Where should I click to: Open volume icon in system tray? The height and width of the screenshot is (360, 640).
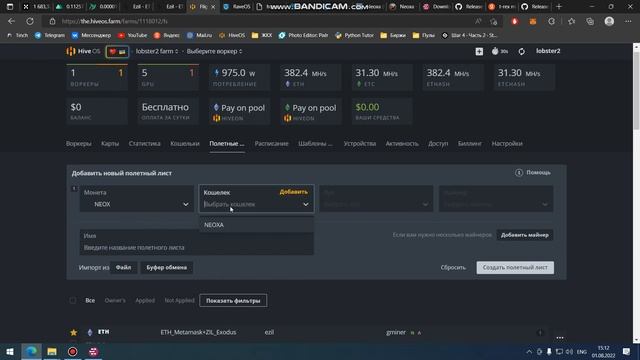[x=569, y=351]
